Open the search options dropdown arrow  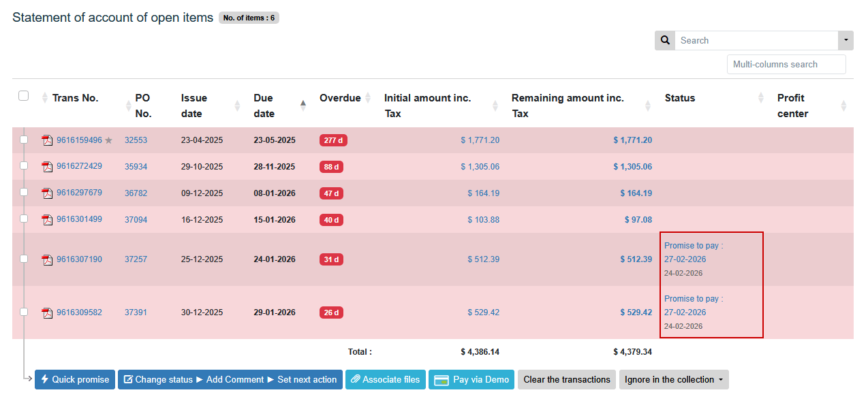pos(846,40)
